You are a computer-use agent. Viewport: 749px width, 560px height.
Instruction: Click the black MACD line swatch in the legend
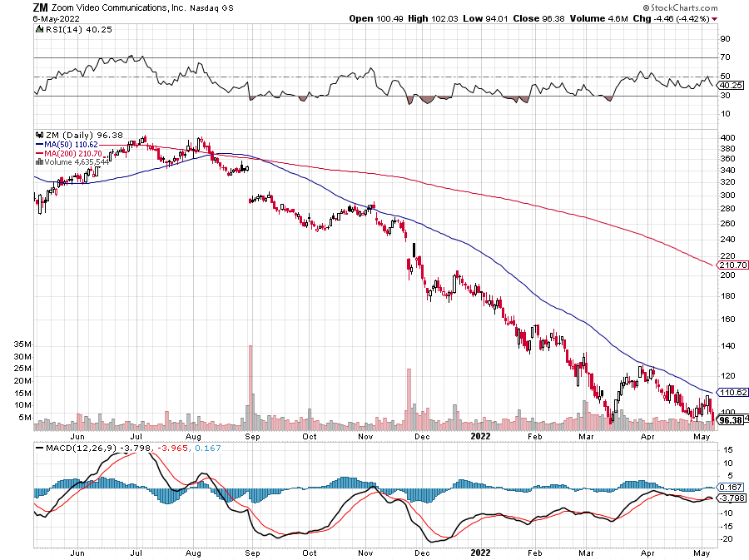[x=40, y=448]
